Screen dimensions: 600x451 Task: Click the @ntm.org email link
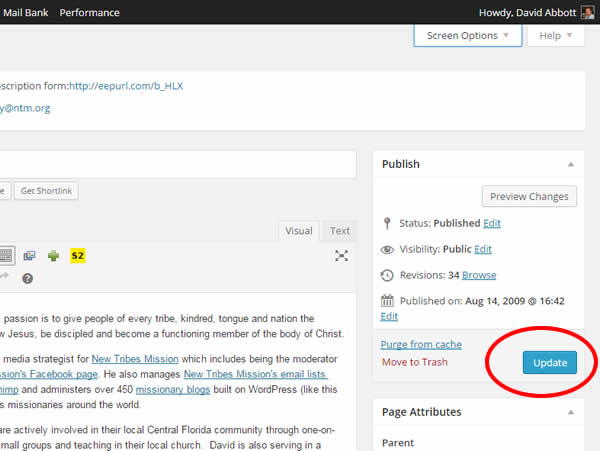click(25, 108)
